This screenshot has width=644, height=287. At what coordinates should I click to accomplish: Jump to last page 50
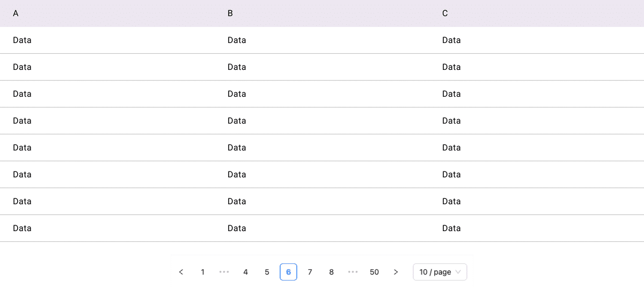[x=375, y=272]
